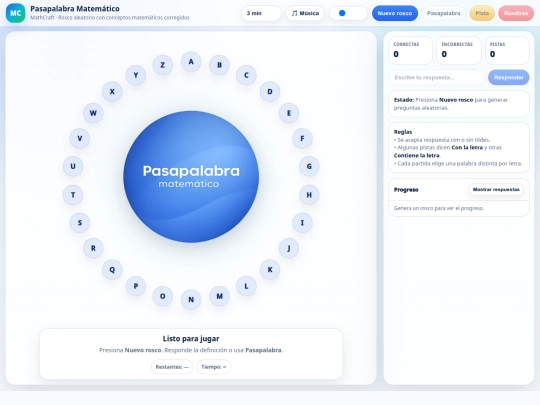540x405 pixels.
Task: Click the Pistas score card
Action: 507,50
